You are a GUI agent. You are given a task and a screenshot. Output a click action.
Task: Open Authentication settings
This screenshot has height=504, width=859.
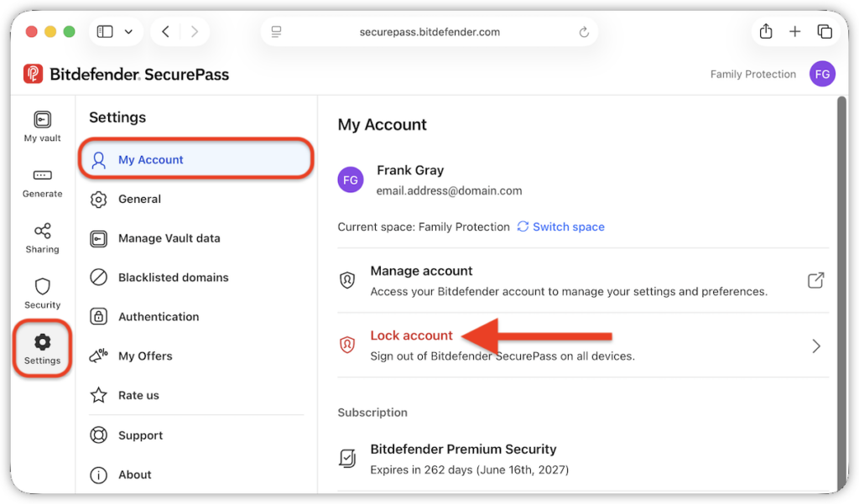[x=196, y=317]
